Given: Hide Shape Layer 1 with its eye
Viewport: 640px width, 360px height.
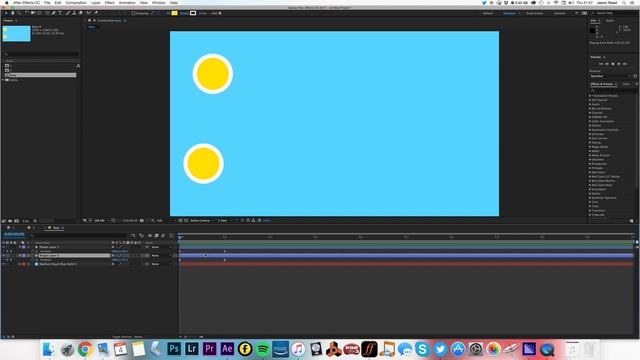Looking at the screenshot, I should pos(4,247).
